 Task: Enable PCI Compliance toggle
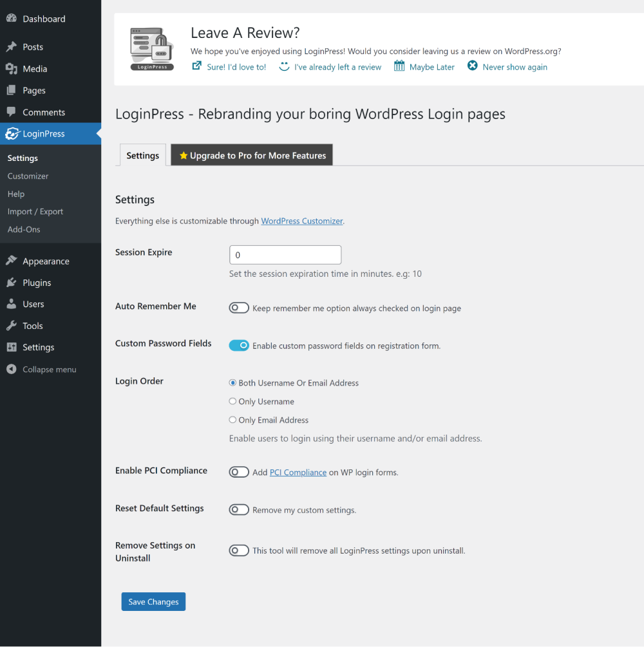pos(239,472)
